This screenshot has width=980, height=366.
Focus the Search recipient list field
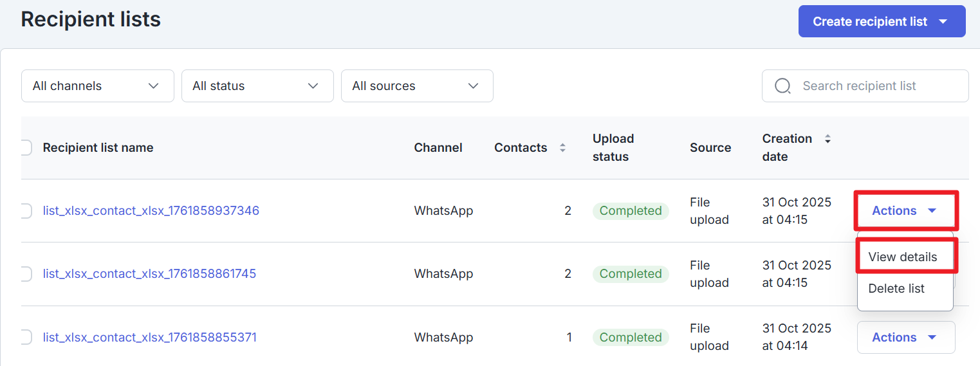tap(875, 86)
